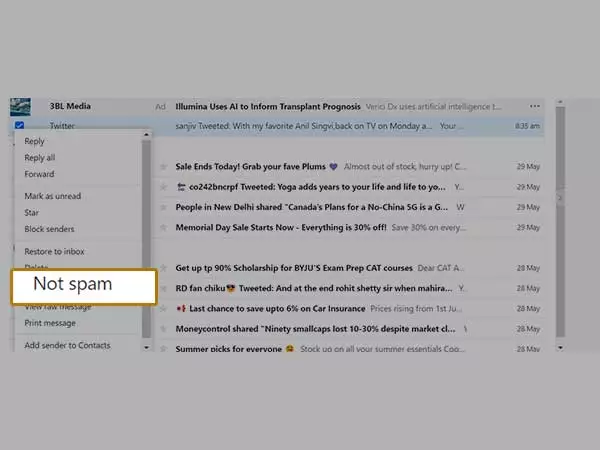The width and height of the screenshot is (600, 450).
Task: Click the 3BL Media sender name
Action: pos(70,106)
